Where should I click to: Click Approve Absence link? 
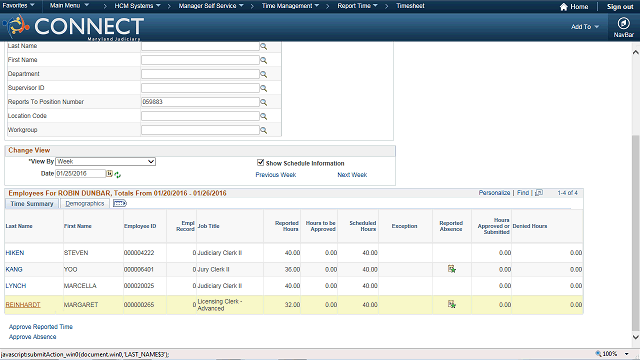point(33,337)
